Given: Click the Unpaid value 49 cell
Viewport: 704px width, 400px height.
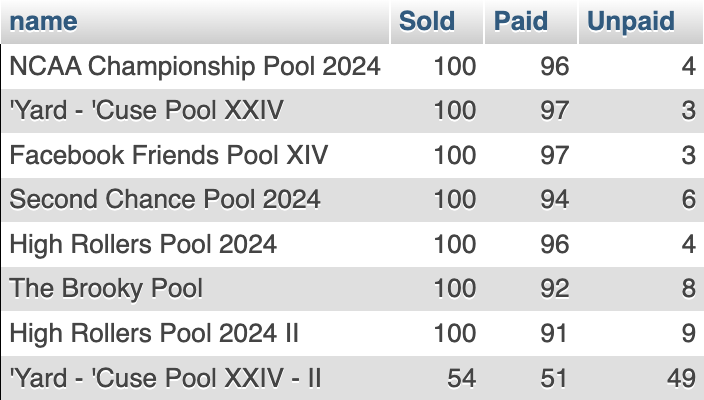Looking at the screenshot, I should [x=681, y=378].
